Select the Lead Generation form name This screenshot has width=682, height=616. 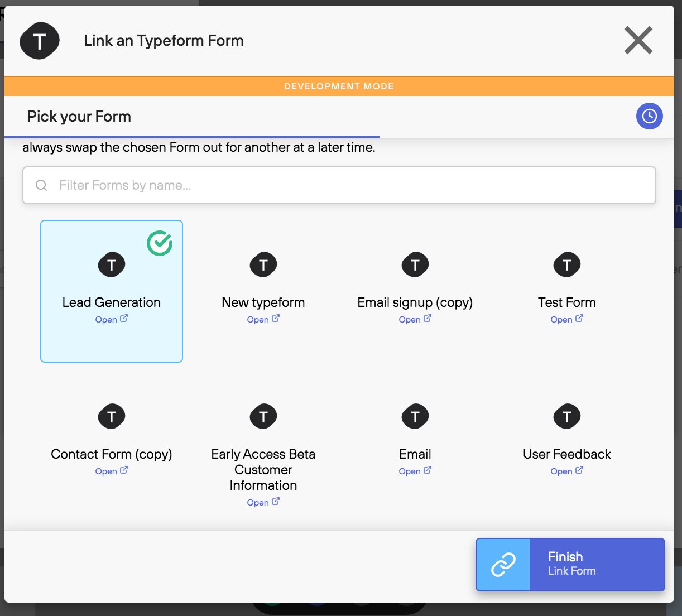[112, 302]
